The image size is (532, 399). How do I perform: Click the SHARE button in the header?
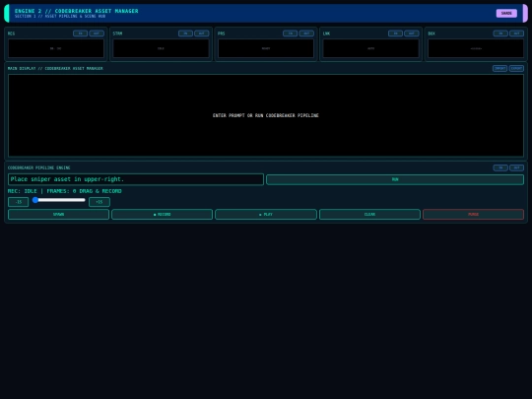[506, 13]
